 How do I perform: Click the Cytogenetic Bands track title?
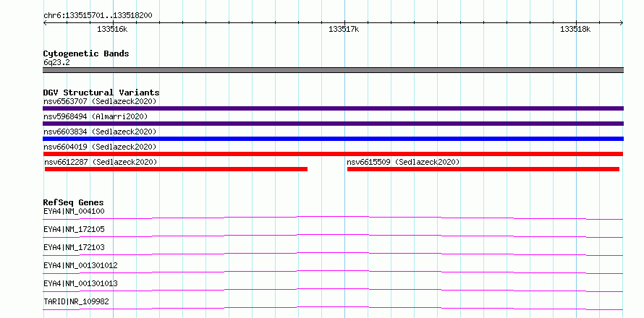click(86, 53)
